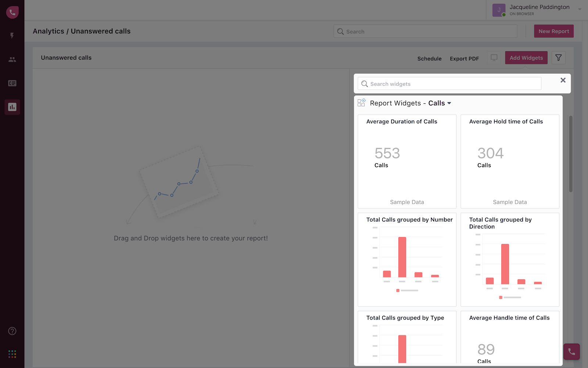The width and height of the screenshot is (588, 368).
Task: Select the Average Hold time of Calls widget
Action: pos(510,162)
